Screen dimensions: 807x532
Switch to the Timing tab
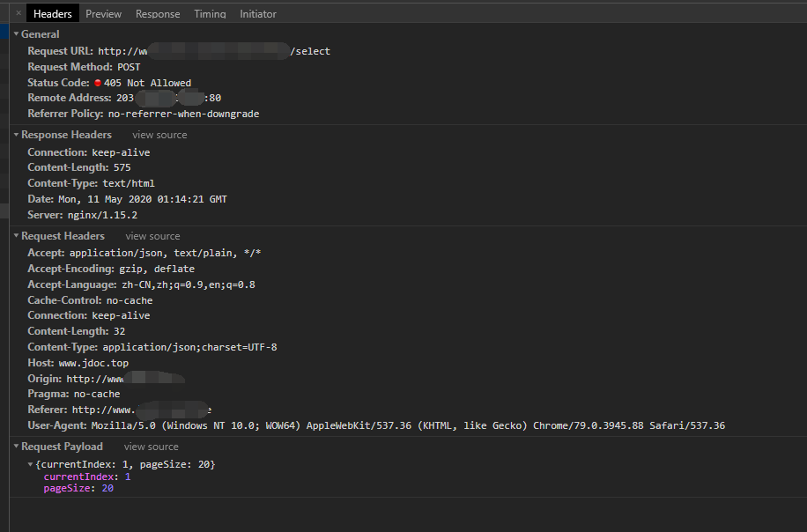(x=210, y=14)
